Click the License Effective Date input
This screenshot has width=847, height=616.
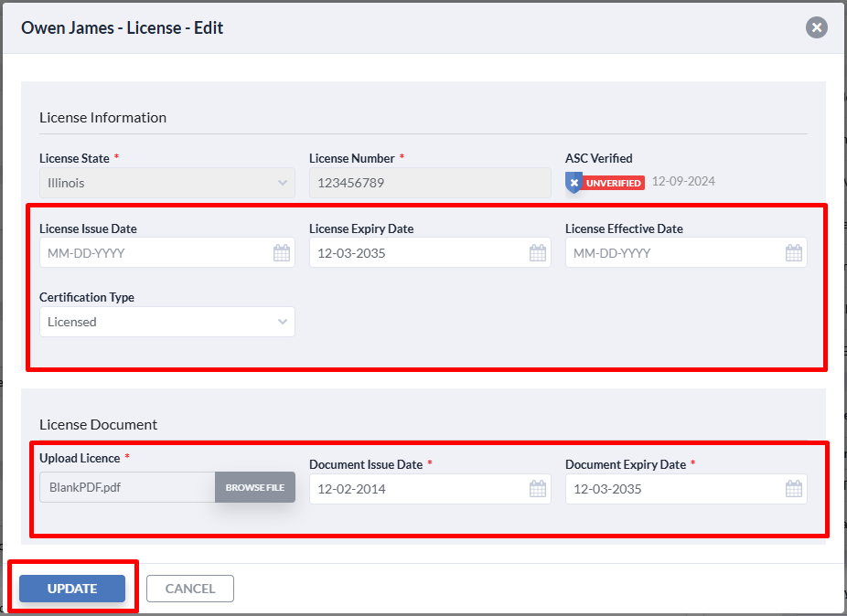686,252
